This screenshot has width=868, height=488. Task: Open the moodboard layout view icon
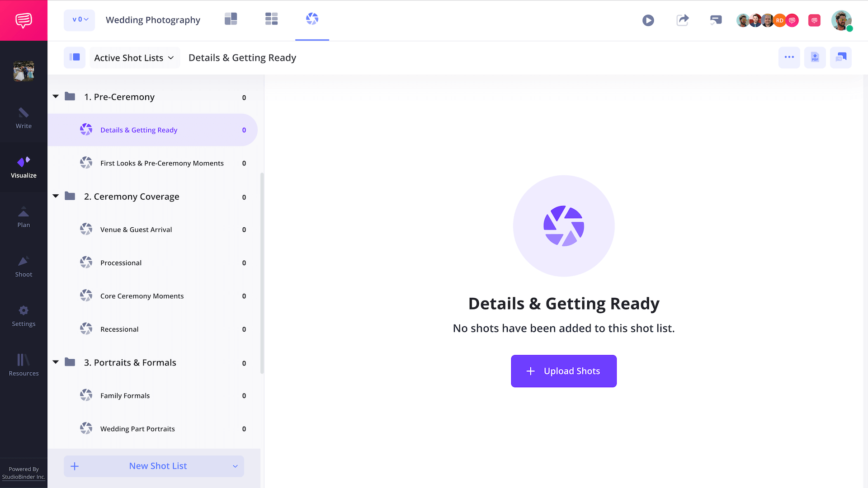click(231, 19)
